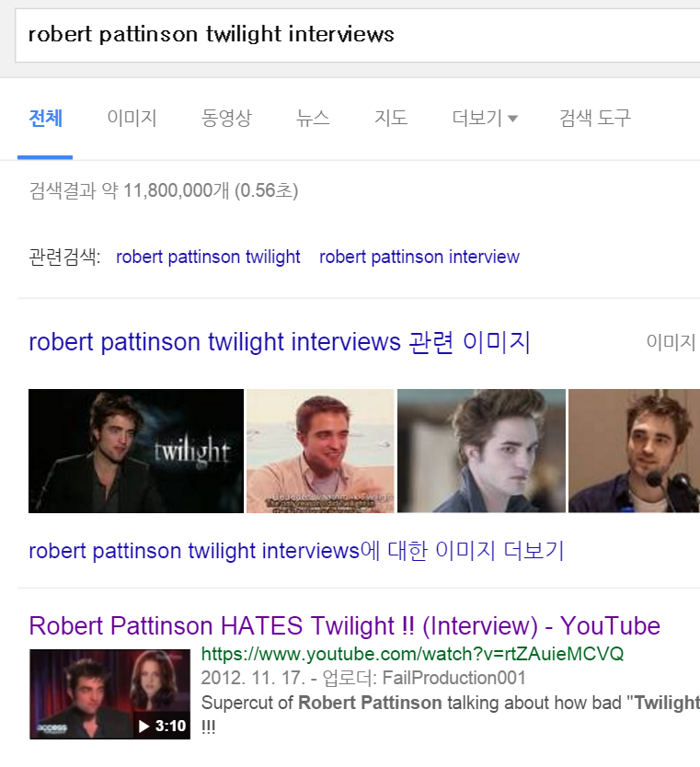Click the result count text '11,800,000개'
The height and width of the screenshot is (767, 700).
point(176,190)
